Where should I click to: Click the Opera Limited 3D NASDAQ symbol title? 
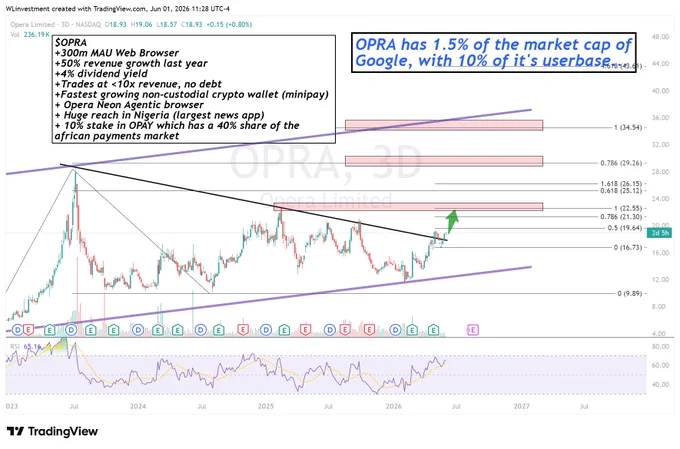[56, 25]
